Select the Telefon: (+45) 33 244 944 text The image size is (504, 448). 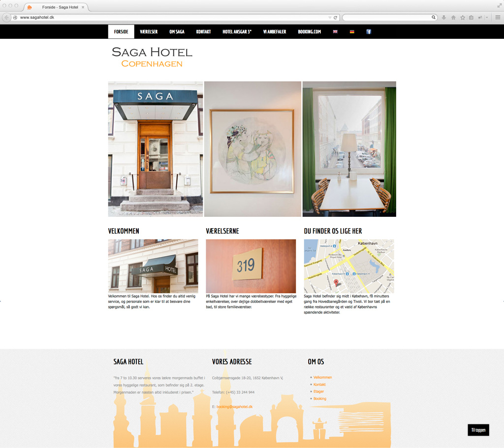tap(233, 392)
